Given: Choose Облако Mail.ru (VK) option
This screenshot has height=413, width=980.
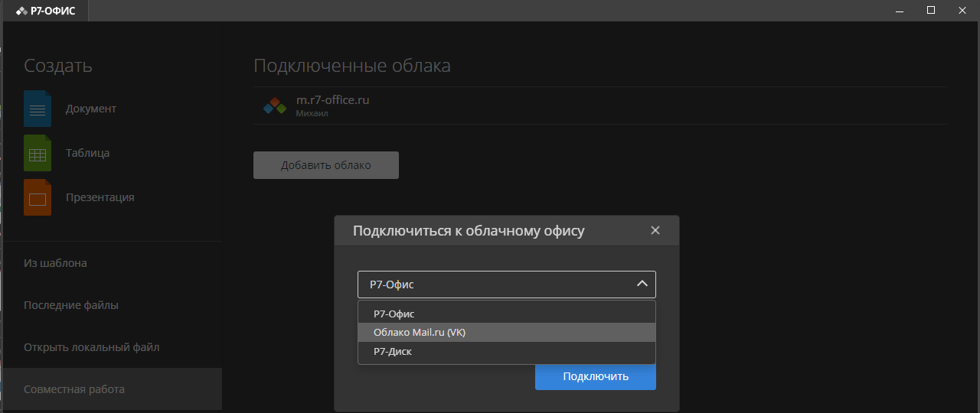Looking at the screenshot, I should click(507, 332).
